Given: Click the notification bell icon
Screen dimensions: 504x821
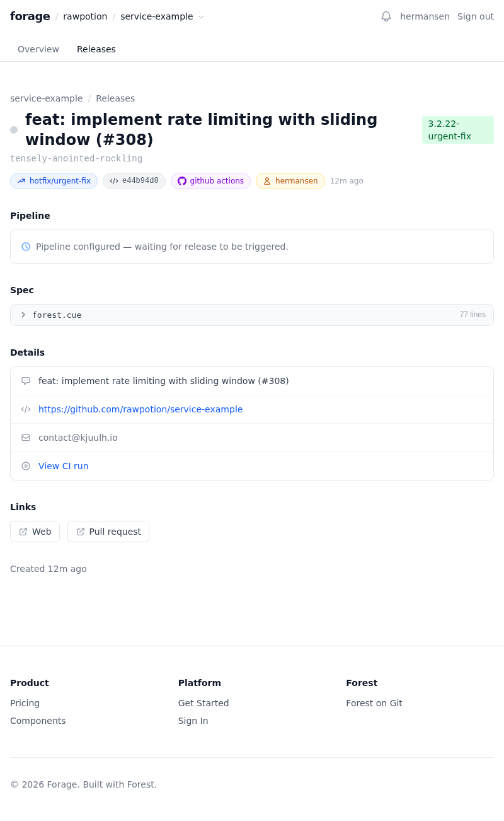Looking at the screenshot, I should pos(386,16).
